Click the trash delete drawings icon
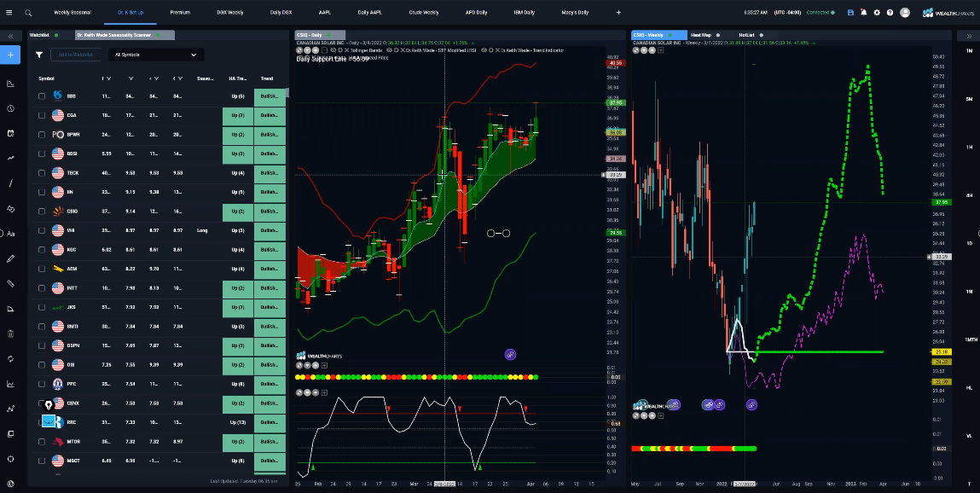980x493 pixels. 10,333
